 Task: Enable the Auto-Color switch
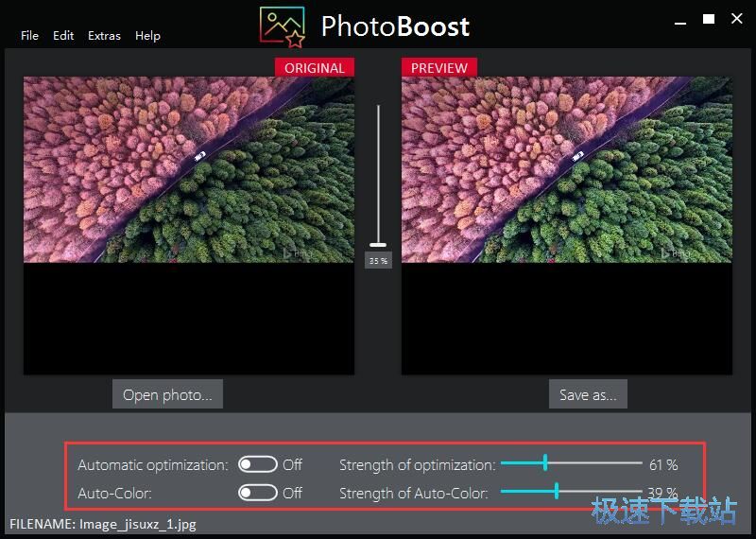(257, 493)
